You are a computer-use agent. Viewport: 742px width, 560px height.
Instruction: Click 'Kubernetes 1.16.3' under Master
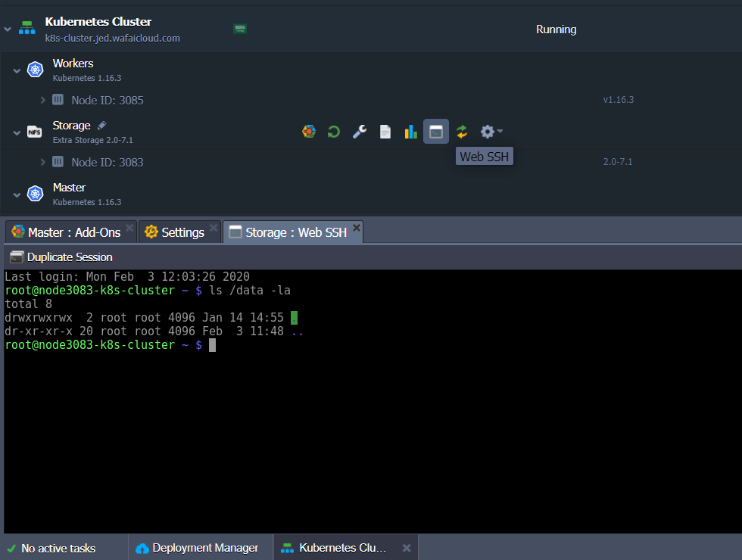(x=87, y=202)
